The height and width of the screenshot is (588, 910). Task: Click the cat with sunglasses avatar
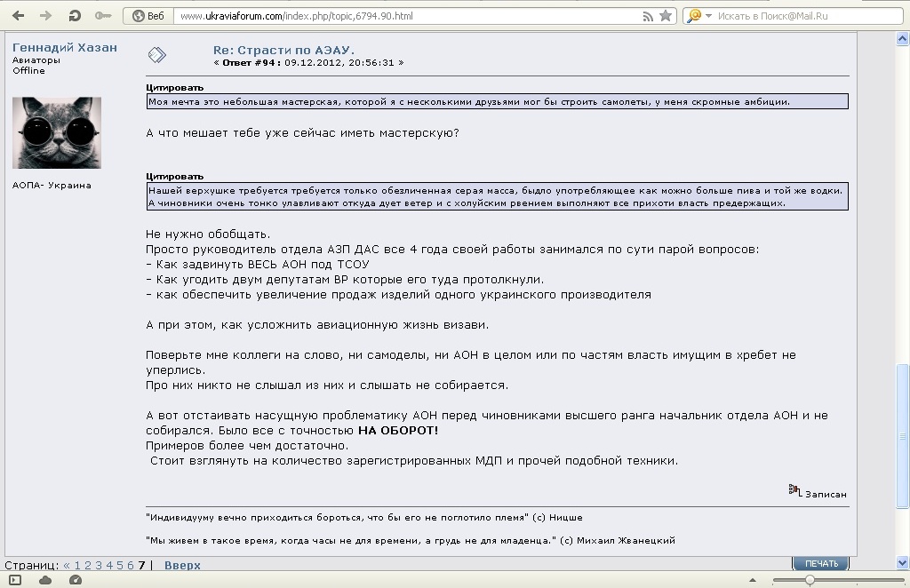[x=57, y=133]
